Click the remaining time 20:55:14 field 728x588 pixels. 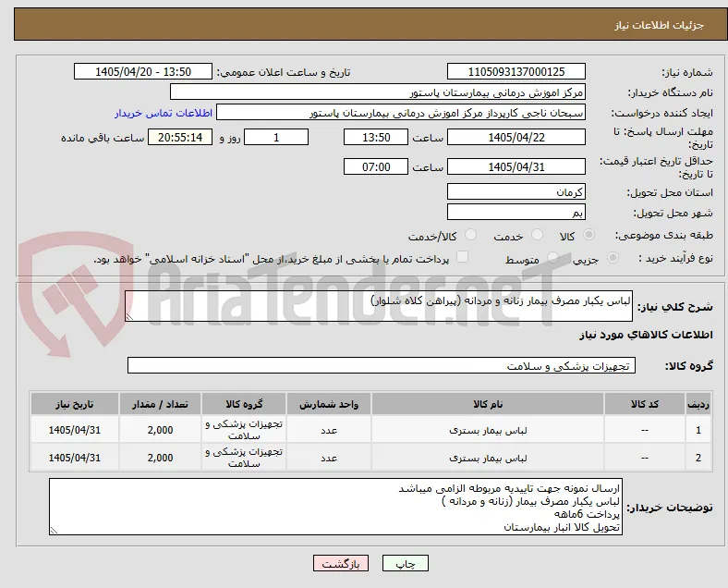pos(180,138)
